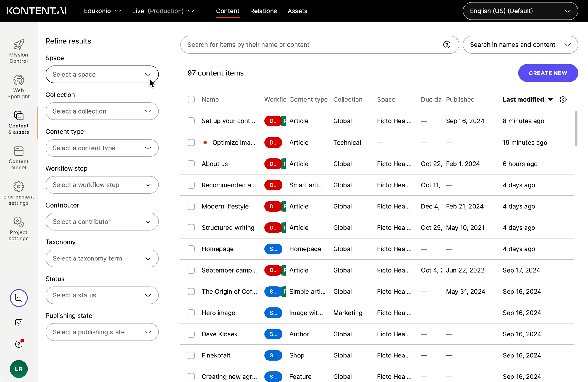Screen dimensions: 588x382
Task: Click the search help question mark icon
Action: (447, 45)
